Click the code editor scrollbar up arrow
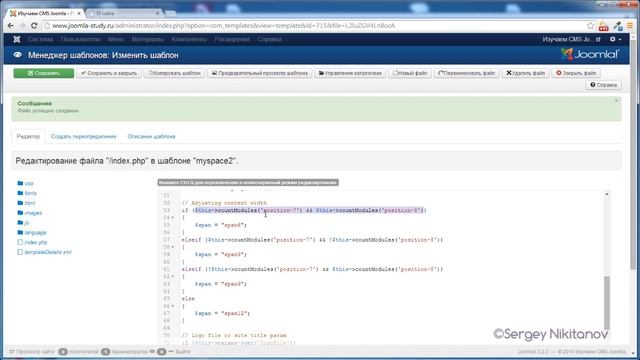 pos(607,194)
